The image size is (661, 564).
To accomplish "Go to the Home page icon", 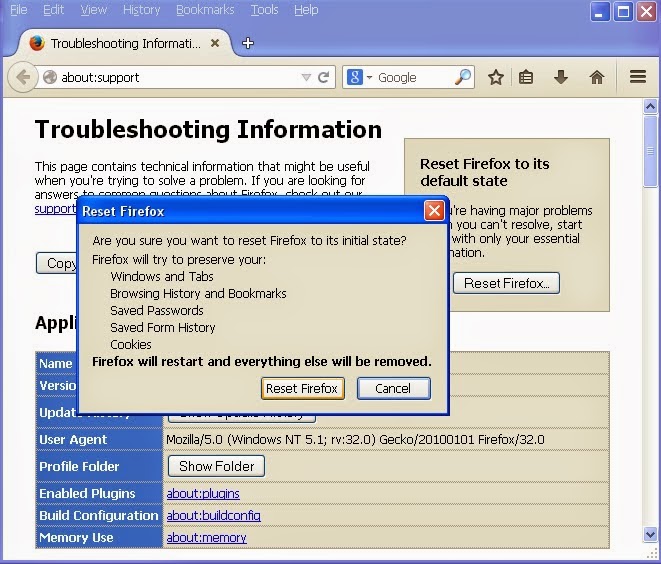I will click(x=597, y=77).
